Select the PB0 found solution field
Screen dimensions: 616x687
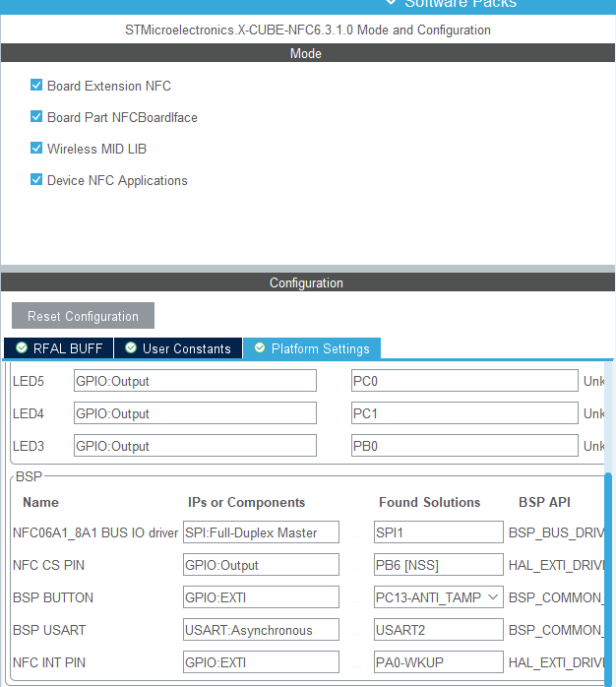464,446
